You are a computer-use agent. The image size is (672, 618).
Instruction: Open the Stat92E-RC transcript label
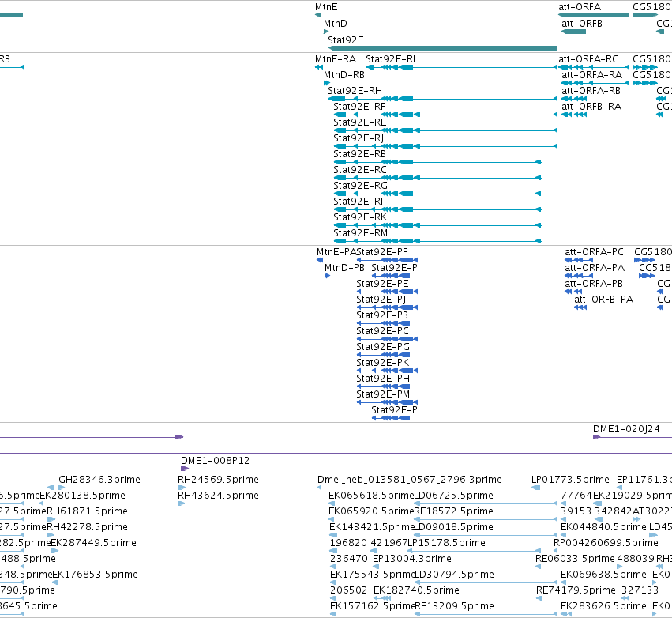click(x=360, y=170)
